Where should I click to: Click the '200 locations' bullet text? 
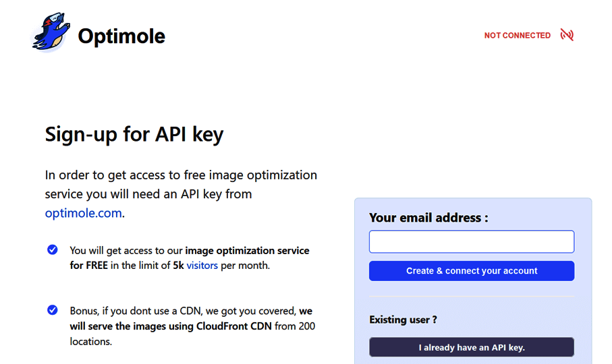pyautogui.click(x=90, y=342)
